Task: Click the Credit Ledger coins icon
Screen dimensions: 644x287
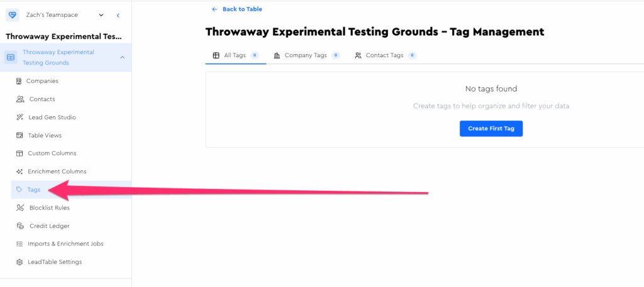Action: [20, 226]
